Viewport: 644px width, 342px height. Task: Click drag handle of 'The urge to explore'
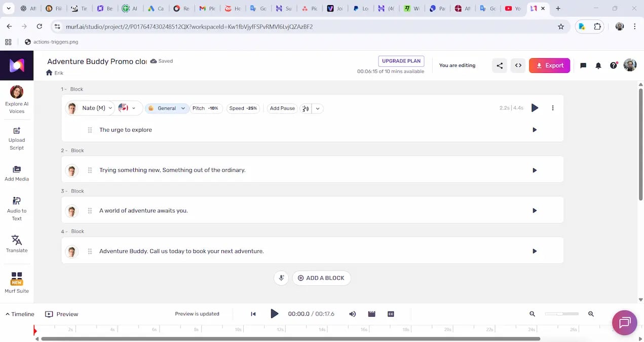(90, 130)
